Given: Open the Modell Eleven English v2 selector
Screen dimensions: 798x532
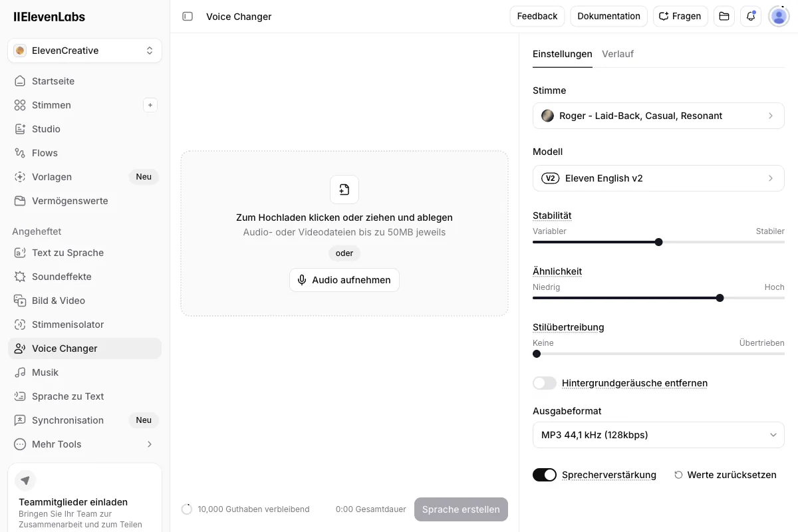Looking at the screenshot, I should (x=658, y=178).
